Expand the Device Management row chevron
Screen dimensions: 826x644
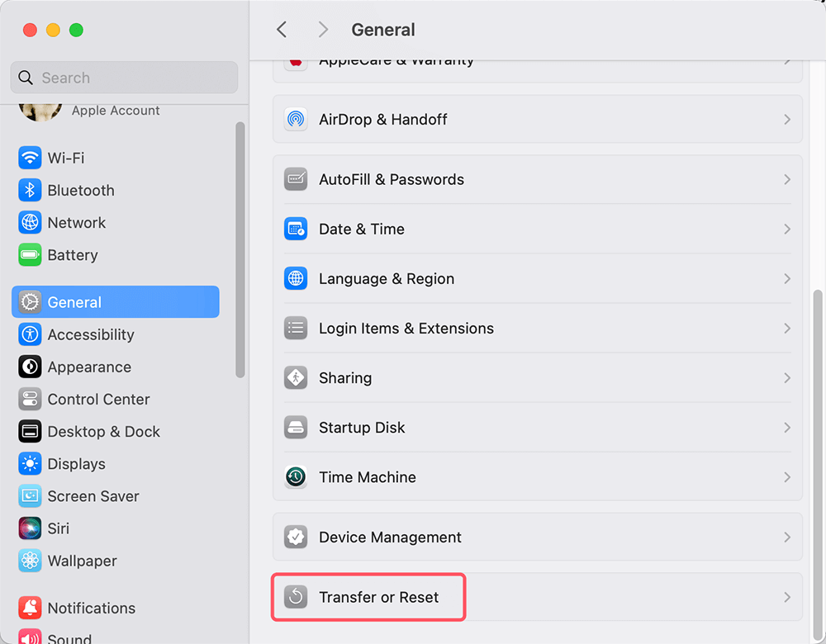coord(786,537)
